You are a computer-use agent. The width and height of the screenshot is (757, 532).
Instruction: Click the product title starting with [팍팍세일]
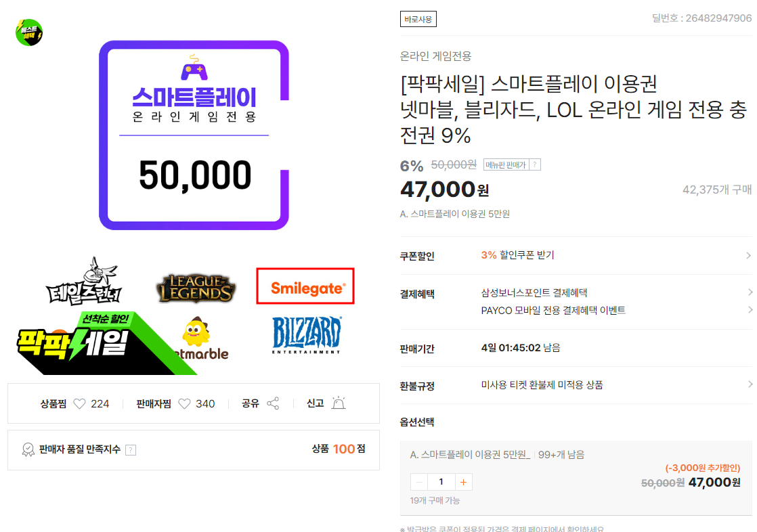coord(574,110)
